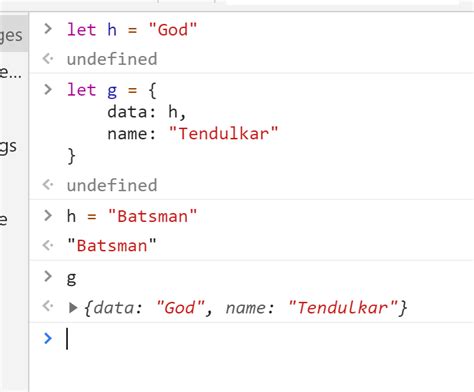Select the "Batsman" output result
The height and width of the screenshot is (392, 474).
[112, 246]
